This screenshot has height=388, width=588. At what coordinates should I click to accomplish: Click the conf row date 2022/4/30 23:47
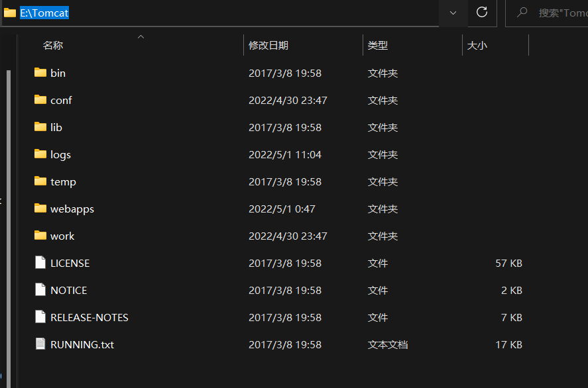(x=288, y=101)
